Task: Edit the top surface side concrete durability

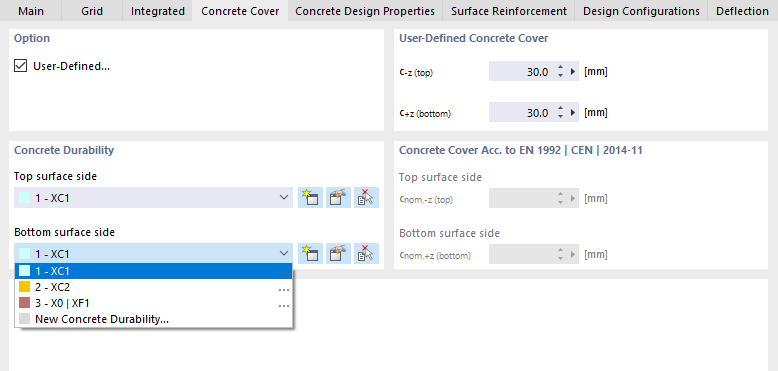Action: click(338, 197)
